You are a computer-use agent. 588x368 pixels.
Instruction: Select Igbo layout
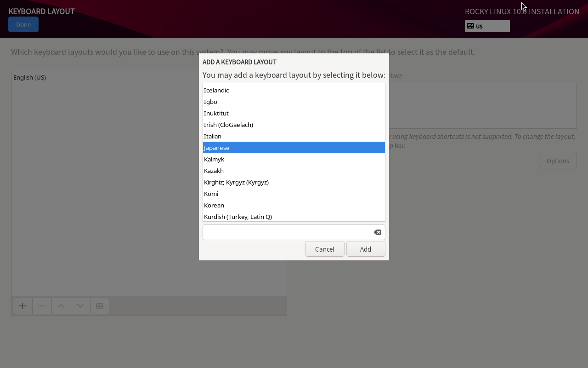point(294,102)
